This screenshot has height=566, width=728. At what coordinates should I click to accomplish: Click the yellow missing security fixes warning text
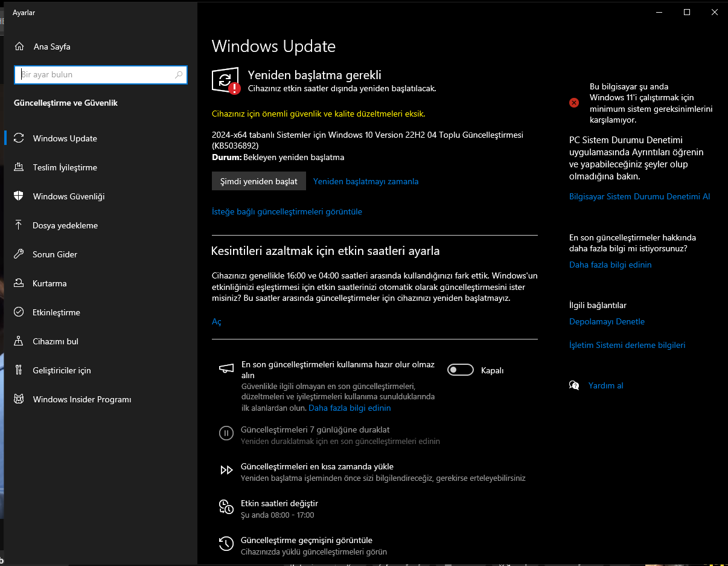coord(319,114)
